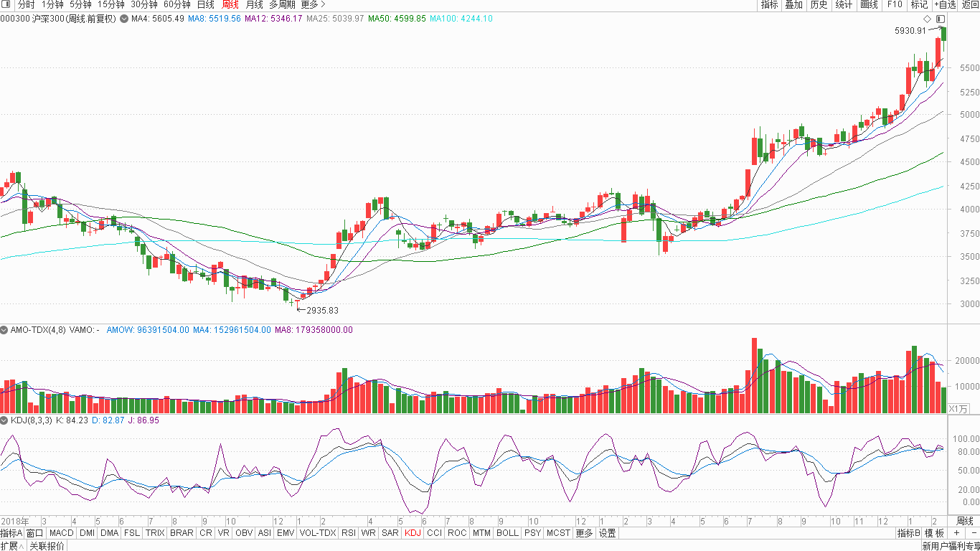Switch indicator to CR

tap(206, 533)
